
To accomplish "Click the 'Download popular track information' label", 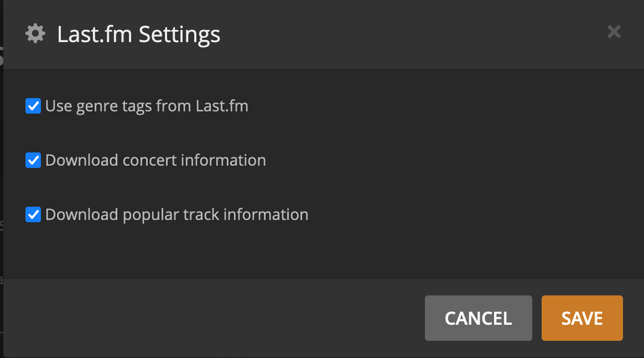I will point(176,215).
